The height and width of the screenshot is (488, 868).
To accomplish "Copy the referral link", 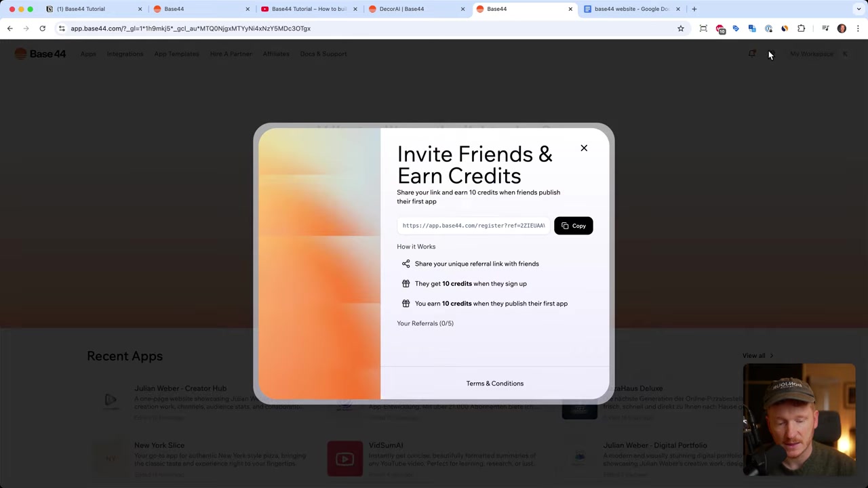I will tap(574, 226).
